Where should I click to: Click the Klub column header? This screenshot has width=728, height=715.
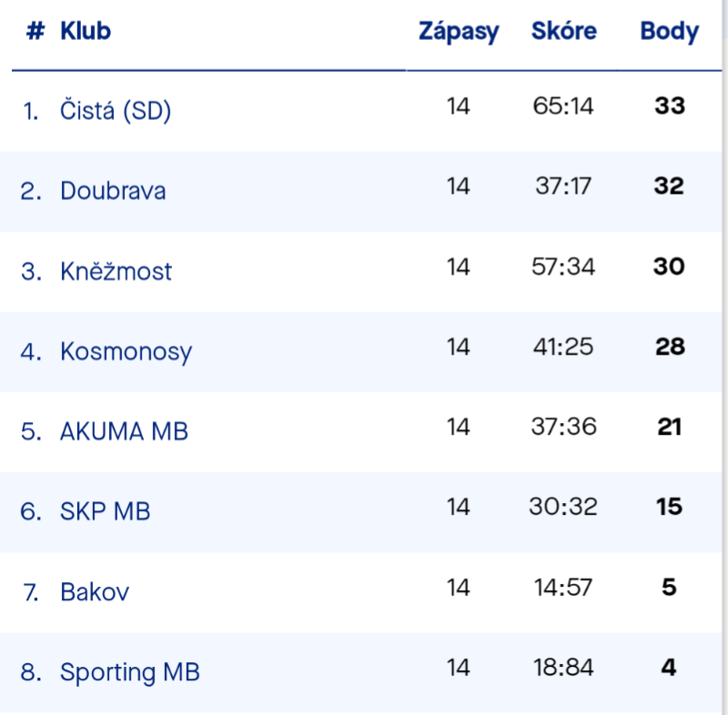tap(86, 31)
